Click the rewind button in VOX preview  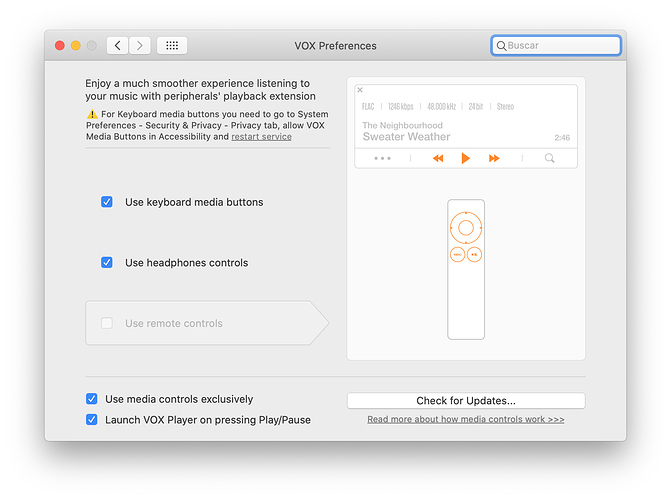click(x=438, y=158)
